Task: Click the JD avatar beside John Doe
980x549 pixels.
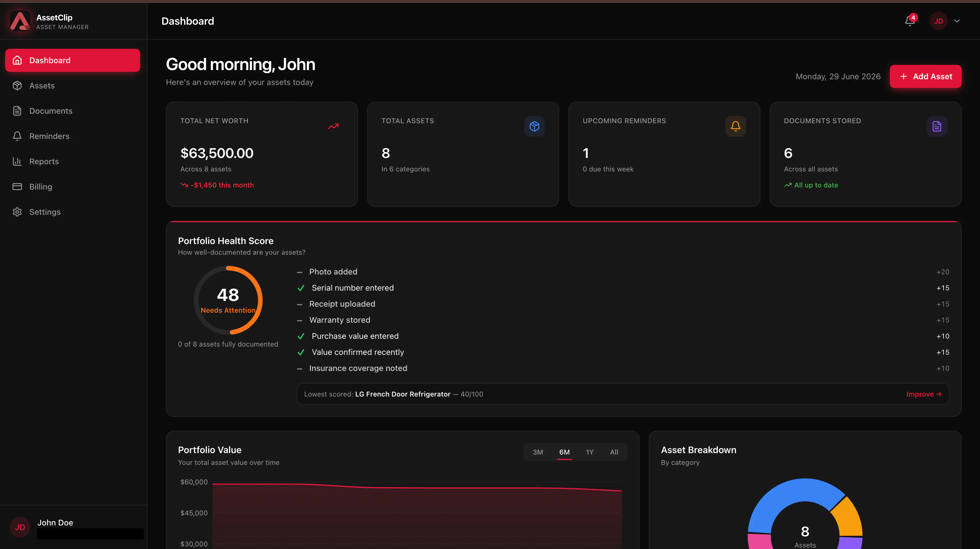Action: pyautogui.click(x=20, y=527)
